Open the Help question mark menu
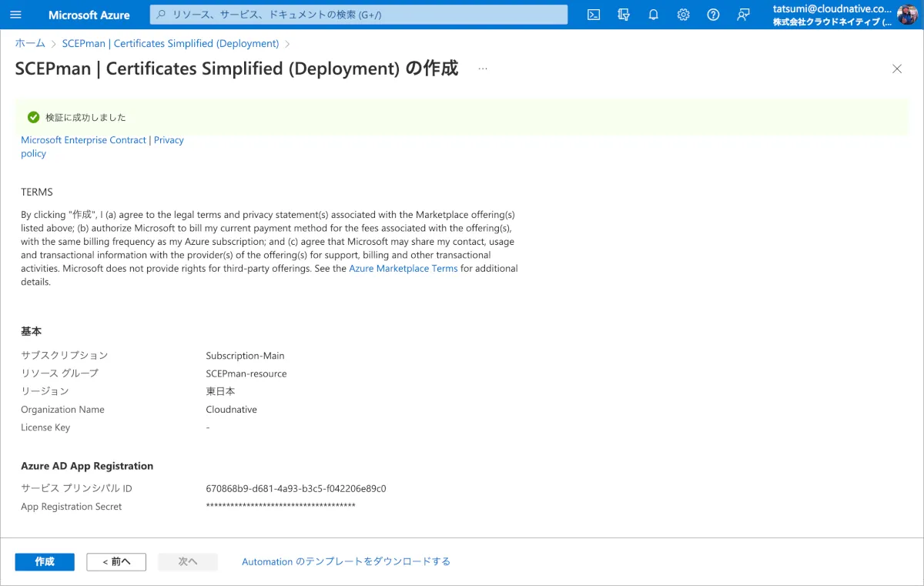Image resolution: width=924 pixels, height=586 pixels. (x=713, y=15)
